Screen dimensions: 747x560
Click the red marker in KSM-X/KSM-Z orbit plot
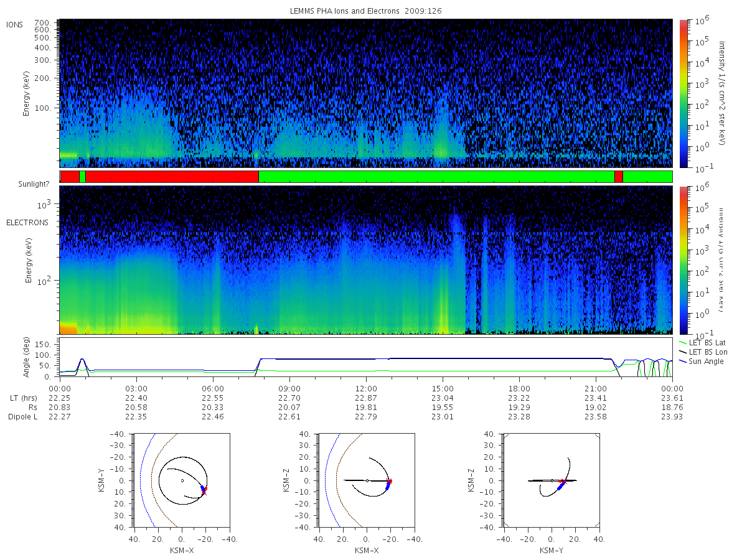389,481
